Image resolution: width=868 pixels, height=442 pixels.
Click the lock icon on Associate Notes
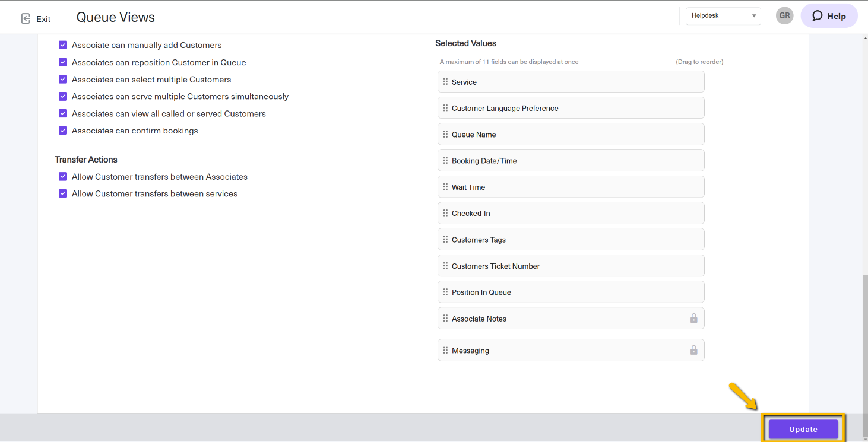(693, 319)
